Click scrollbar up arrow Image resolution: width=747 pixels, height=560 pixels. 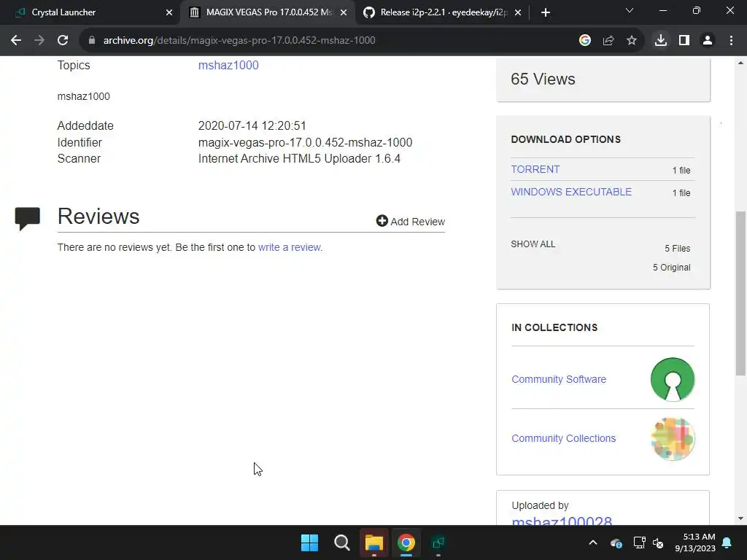pos(740,63)
